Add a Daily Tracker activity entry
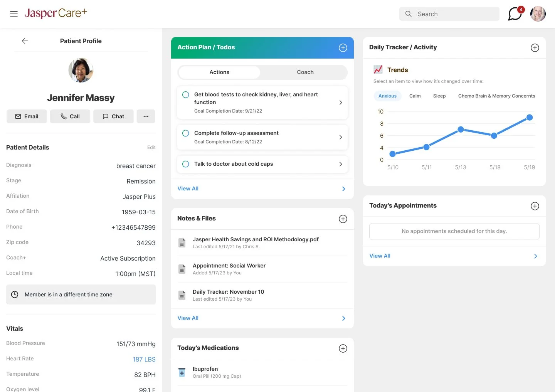Image resolution: width=555 pixels, height=392 pixels. pos(535,48)
